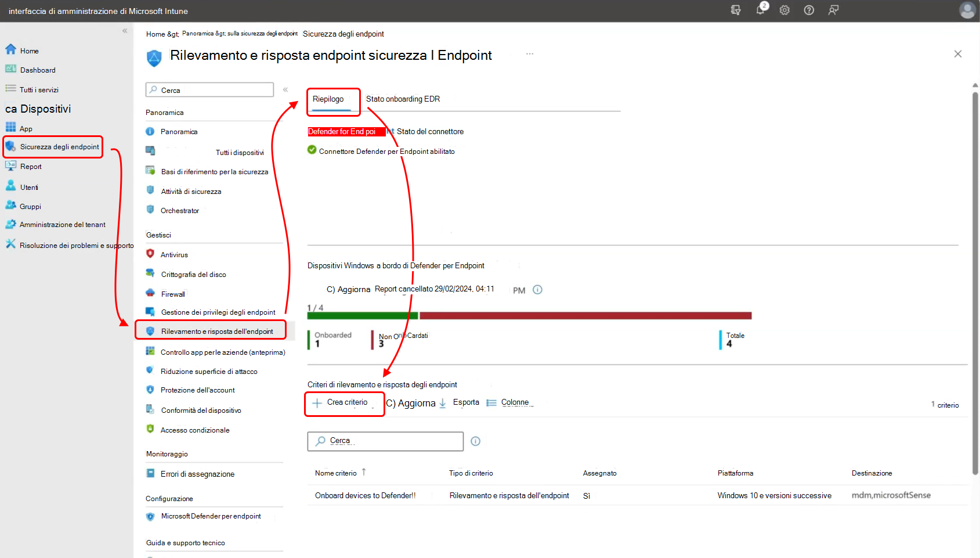Viewport: 980px width, 558px height.
Task: Open the user account avatar
Action: pos(967,10)
